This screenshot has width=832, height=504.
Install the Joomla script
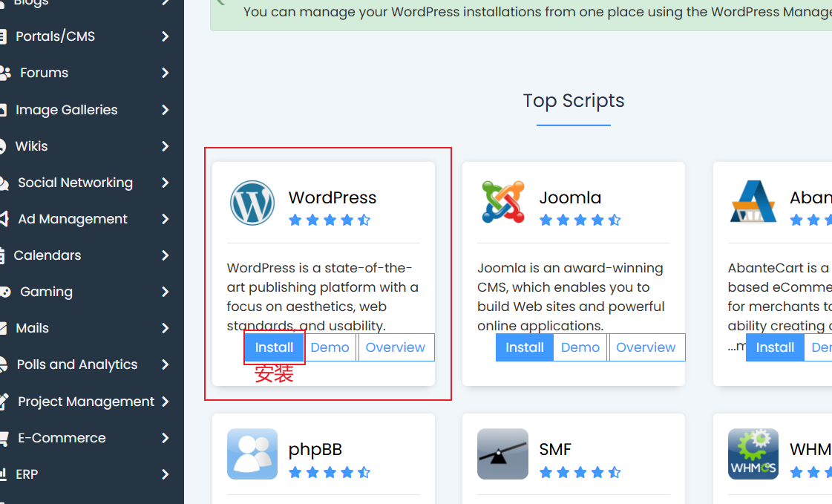(x=525, y=347)
